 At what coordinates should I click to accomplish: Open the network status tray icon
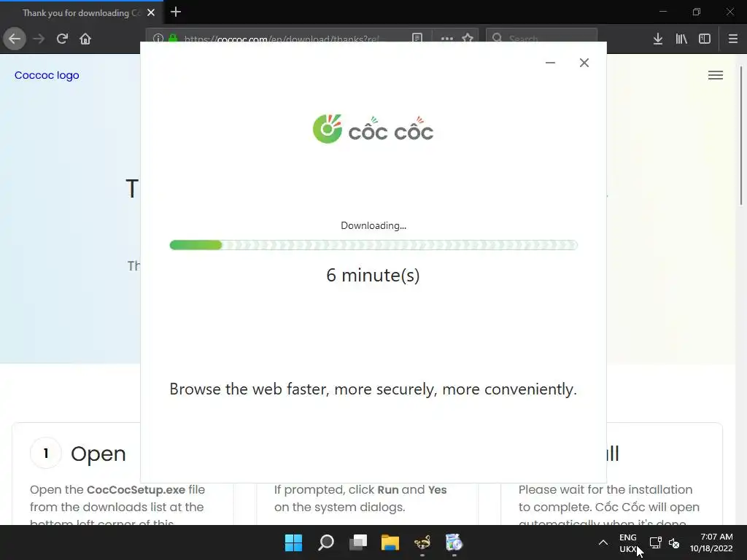click(x=656, y=542)
